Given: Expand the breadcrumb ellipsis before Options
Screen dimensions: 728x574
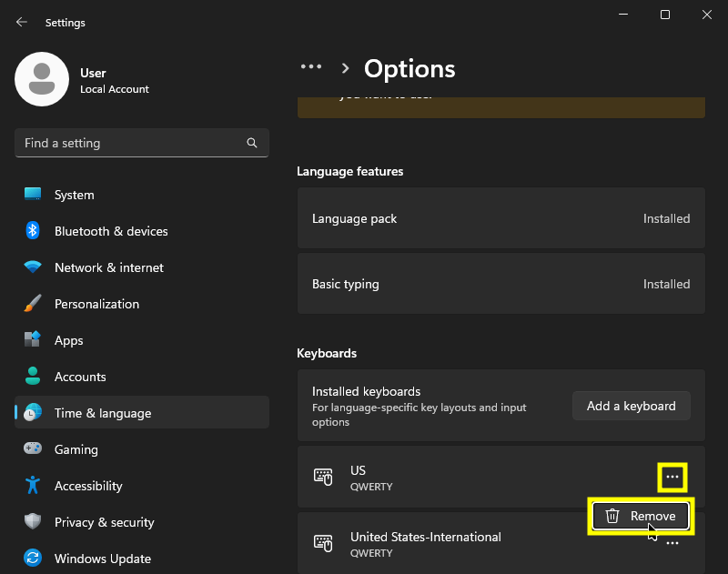Looking at the screenshot, I should (x=311, y=67).
